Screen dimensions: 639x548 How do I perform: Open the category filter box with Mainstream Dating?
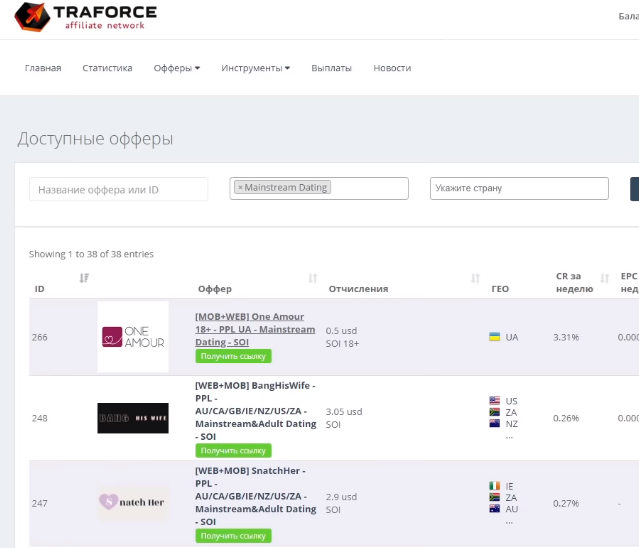coord(319,188)
